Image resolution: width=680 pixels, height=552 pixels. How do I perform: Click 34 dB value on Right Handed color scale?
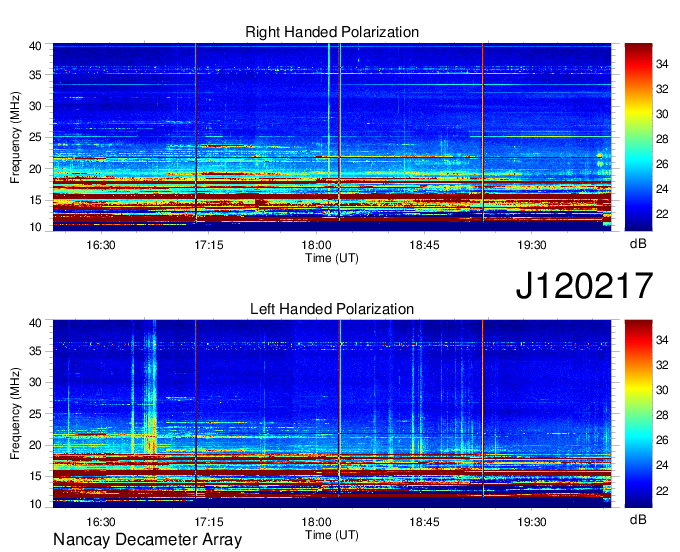click(x=662, y=64)
